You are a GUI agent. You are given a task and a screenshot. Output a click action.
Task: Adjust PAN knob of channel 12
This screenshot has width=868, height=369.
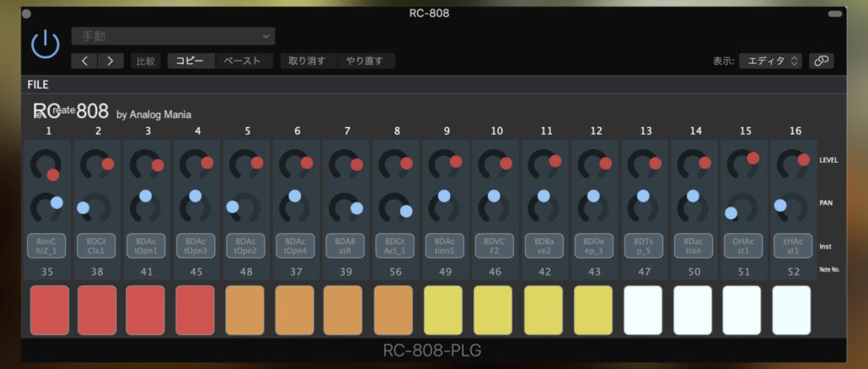[x=593, y=207]
